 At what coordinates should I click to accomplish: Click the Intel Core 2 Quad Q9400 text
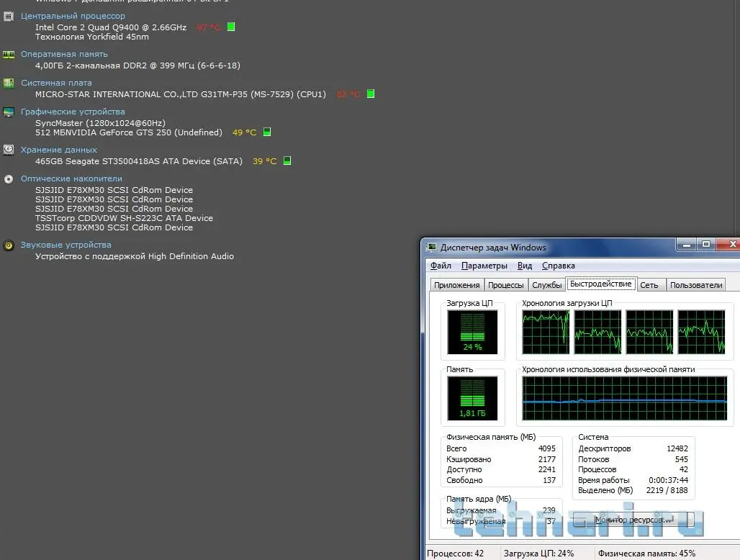[111, 27]
